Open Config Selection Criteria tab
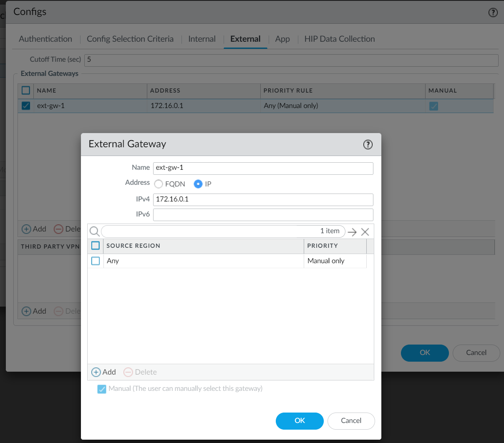The width and height of the screenshot is (504, 443). (130, 39)
